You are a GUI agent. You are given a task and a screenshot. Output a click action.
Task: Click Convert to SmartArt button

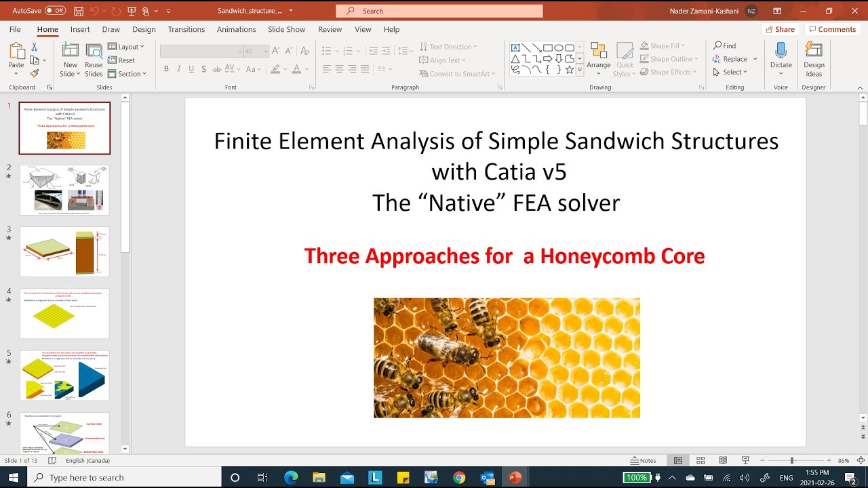point(458,74)
